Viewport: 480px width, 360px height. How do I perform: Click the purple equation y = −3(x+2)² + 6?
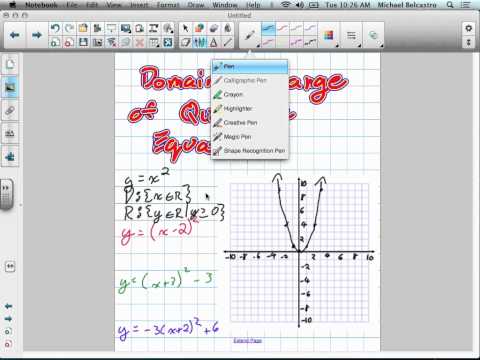point(168,329)
